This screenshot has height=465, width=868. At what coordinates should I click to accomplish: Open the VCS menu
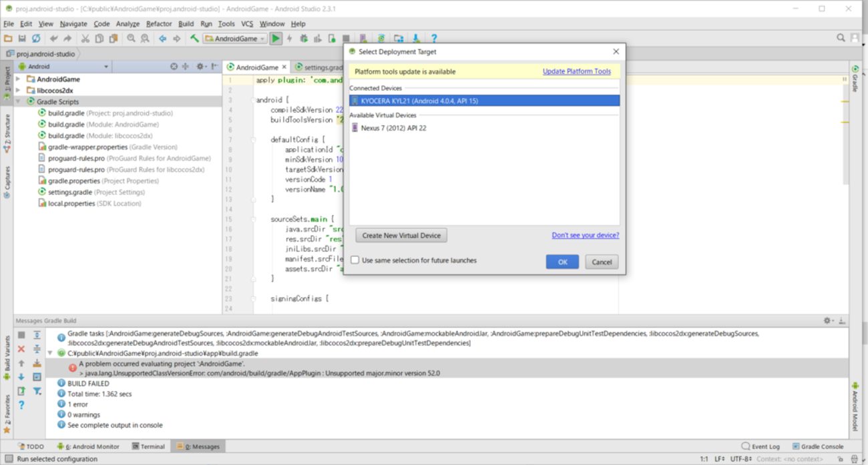(247, 23)
